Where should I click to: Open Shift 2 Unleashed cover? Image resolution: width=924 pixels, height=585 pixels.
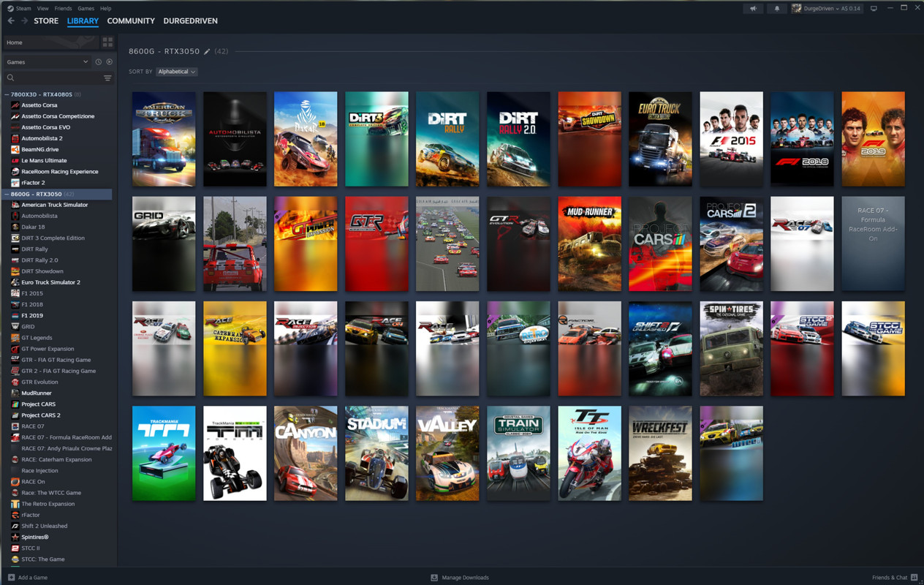tap(660, 349)
